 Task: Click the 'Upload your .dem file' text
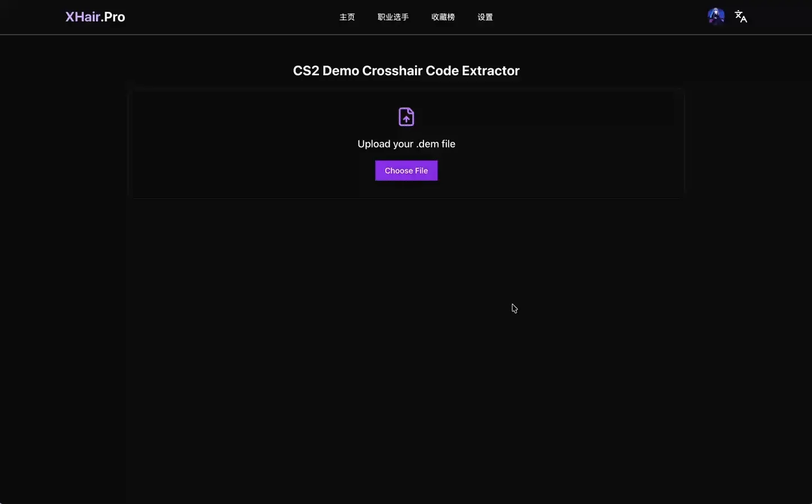pyautogui.click(x=406, y=144)
